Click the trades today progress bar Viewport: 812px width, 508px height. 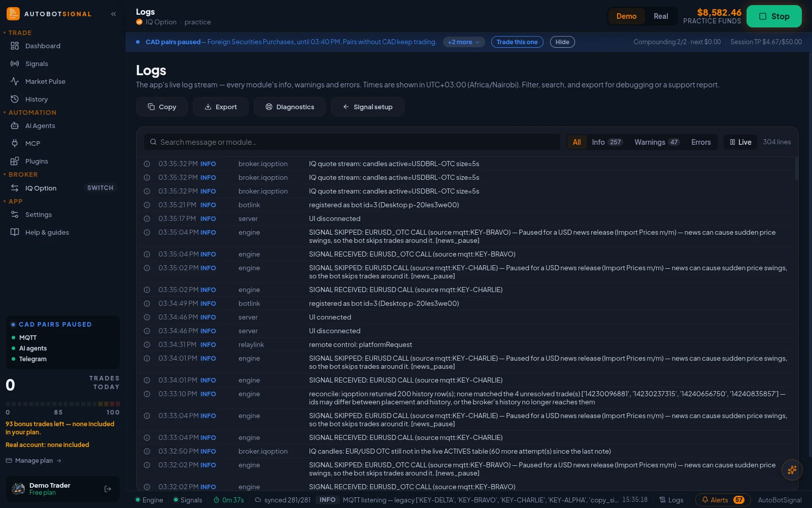63,404
